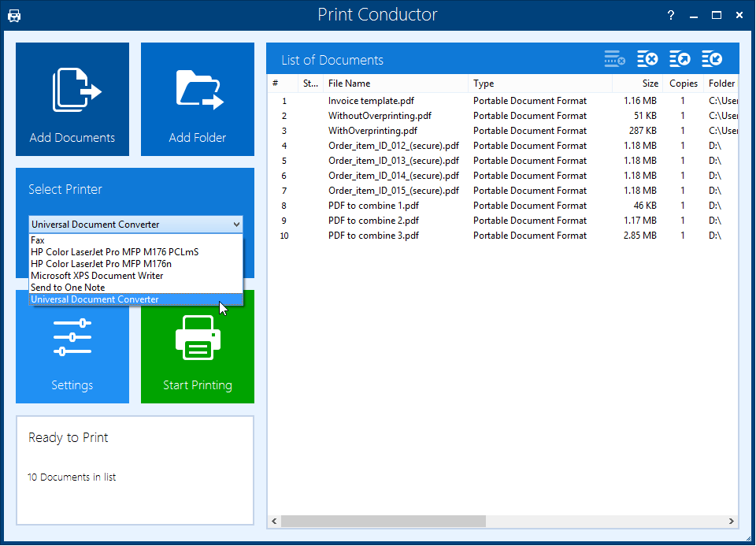The width and height of the screenshot is (756, 546).
Task: Click the Add Folder tile
Action: 197,98
